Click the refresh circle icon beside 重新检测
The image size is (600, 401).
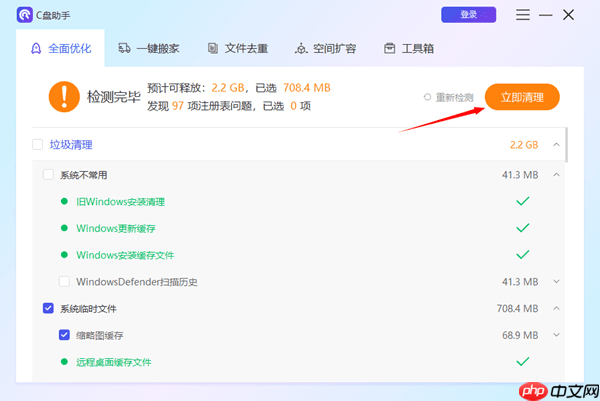(427, 97)
